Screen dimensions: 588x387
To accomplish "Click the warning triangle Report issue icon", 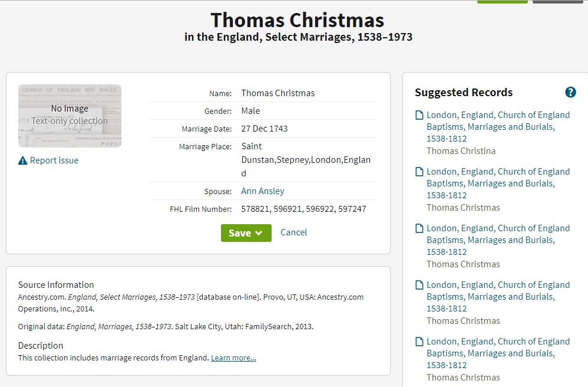I will pyautogui.click(x=22, y=160).
